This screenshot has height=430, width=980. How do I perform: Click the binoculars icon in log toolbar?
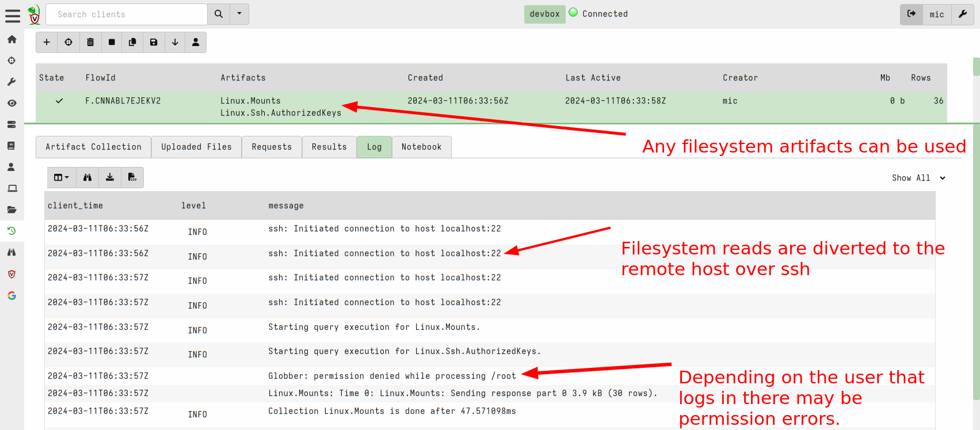pyautogui.click(x=87, y=177)
